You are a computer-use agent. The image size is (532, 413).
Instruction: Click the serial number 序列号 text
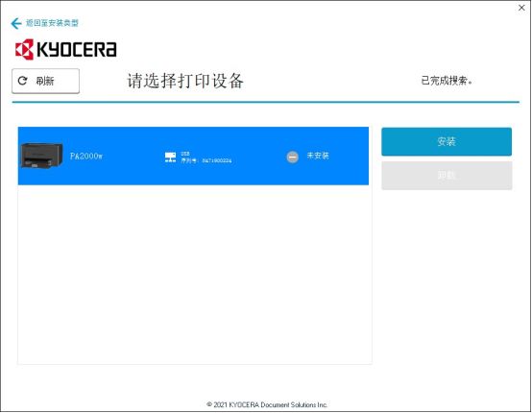point(206,160)
